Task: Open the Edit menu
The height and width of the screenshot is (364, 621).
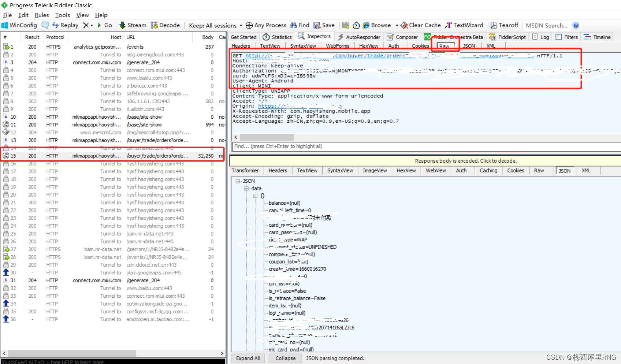Action: point(23,15)
